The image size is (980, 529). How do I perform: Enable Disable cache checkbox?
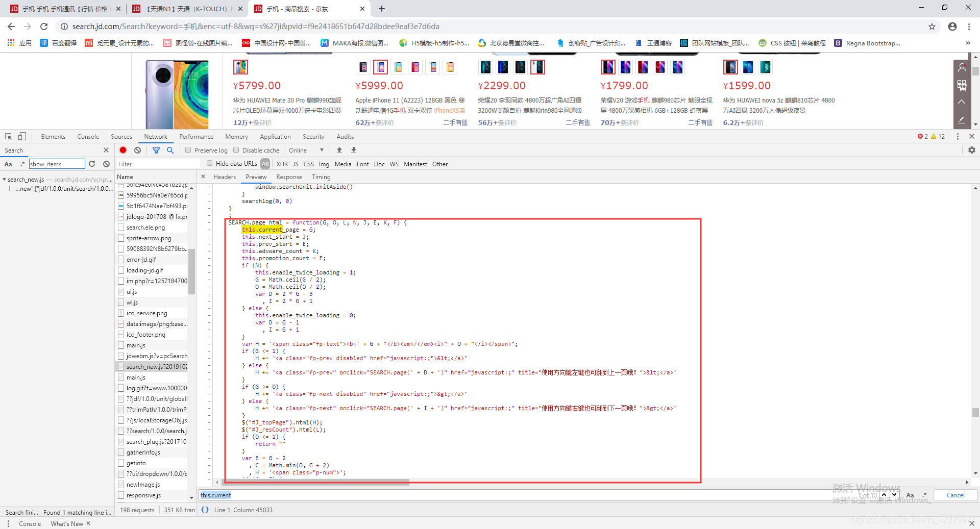click(236, 150)
